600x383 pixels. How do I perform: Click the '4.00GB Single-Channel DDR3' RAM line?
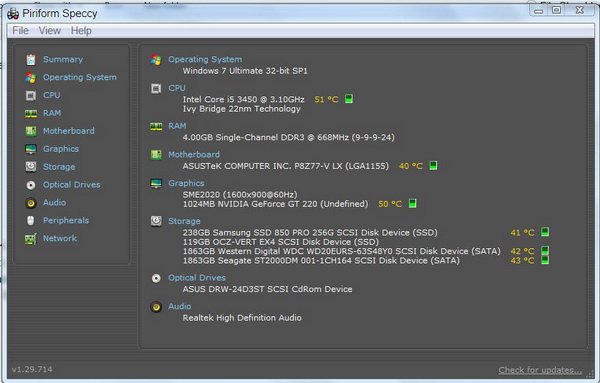click(x=289, y=137)
